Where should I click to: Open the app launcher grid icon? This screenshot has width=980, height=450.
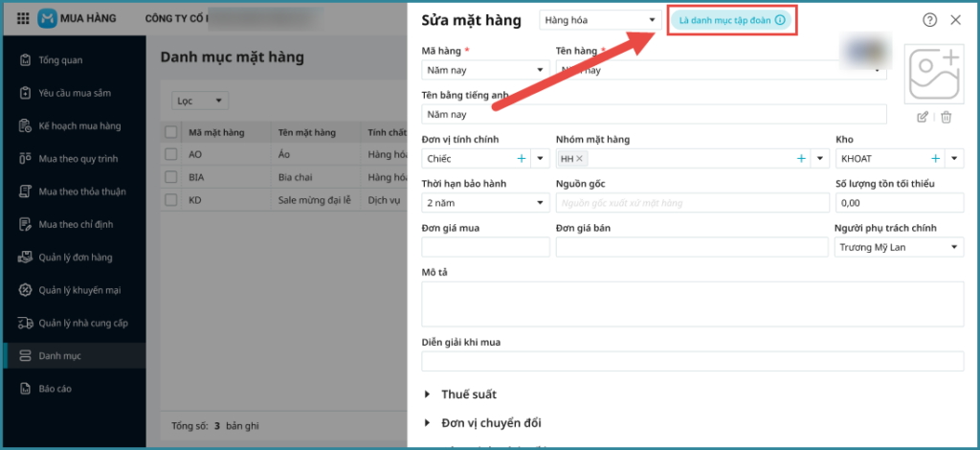(23, 19)
